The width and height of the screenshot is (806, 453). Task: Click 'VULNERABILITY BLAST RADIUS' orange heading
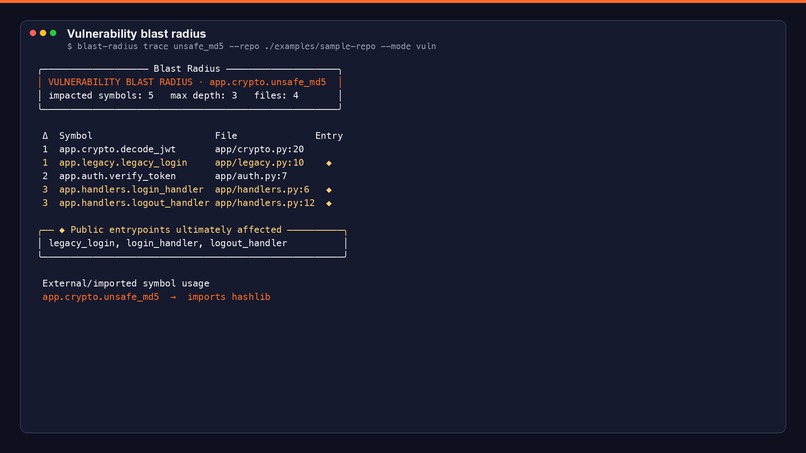(120, 82)
